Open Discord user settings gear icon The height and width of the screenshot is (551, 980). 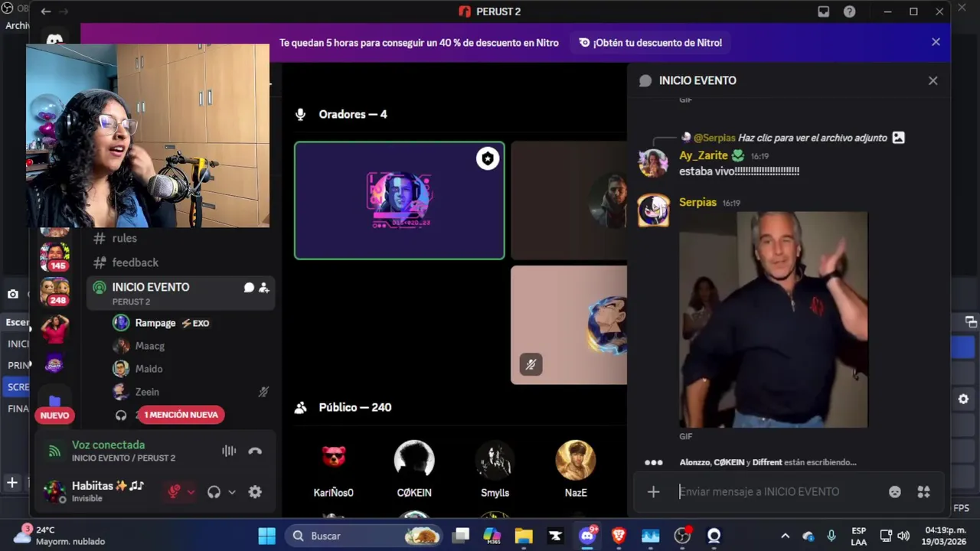[255, 492]
